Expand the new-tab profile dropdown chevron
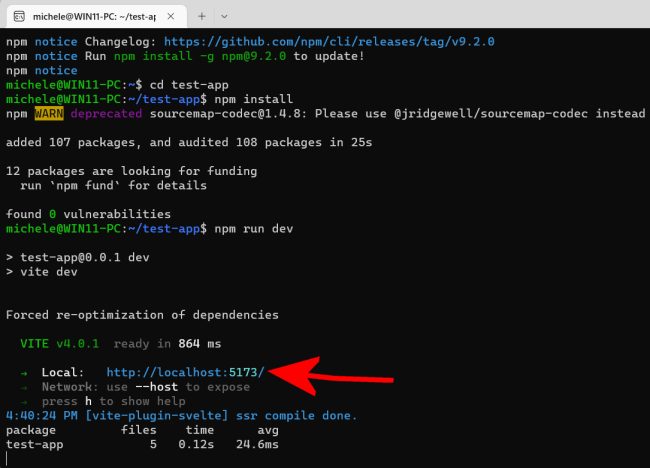The height and width of the screenshot is (468, 650). [224, 16]
